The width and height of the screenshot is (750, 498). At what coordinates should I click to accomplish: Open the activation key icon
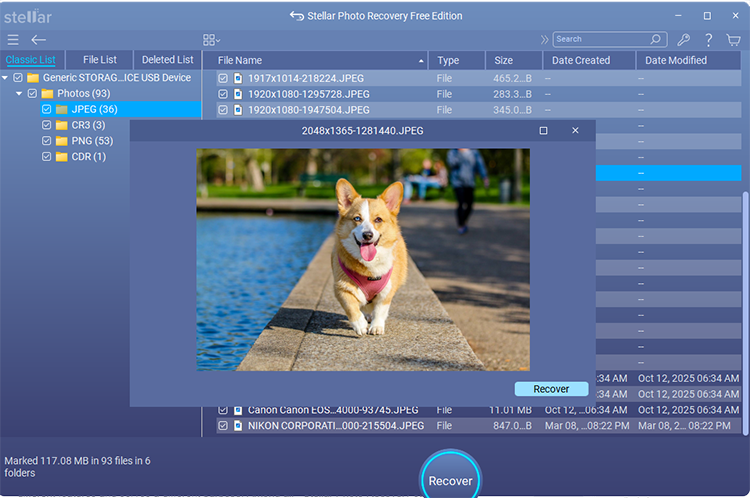[684, 40]
